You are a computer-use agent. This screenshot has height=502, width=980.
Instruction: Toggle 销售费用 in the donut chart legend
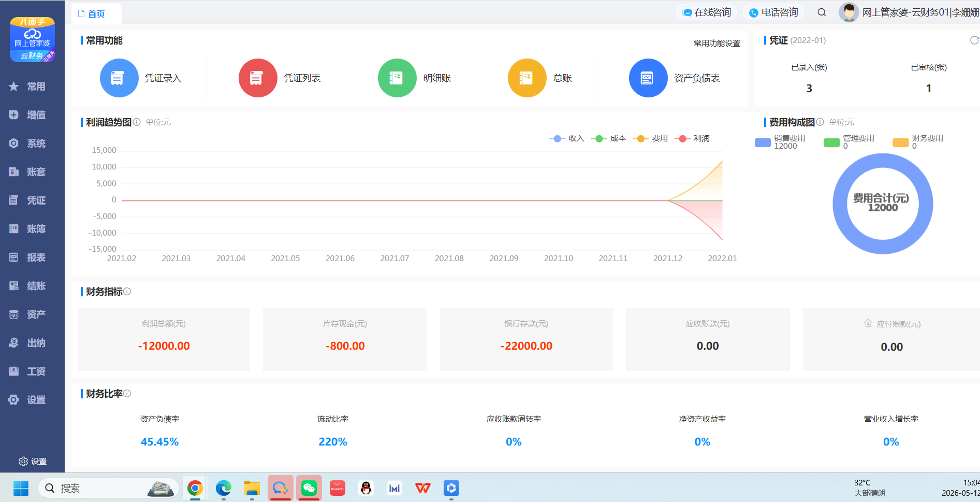point(780,142)
